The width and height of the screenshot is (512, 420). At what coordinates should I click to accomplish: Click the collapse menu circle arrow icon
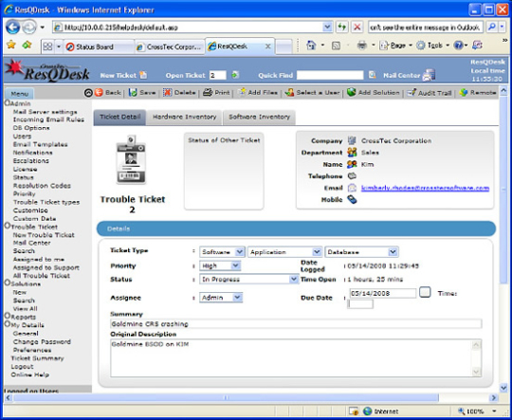click(x=88, y=93)
